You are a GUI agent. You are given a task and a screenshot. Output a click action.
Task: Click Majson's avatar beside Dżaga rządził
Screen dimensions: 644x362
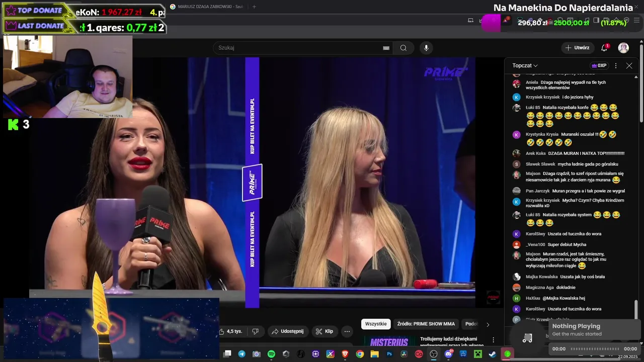click(x=516, y=174)
